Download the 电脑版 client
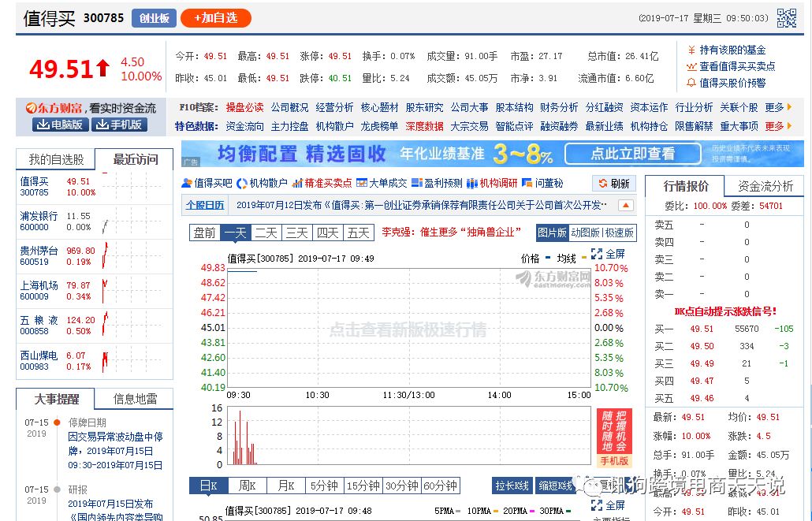 pos(60,125)
